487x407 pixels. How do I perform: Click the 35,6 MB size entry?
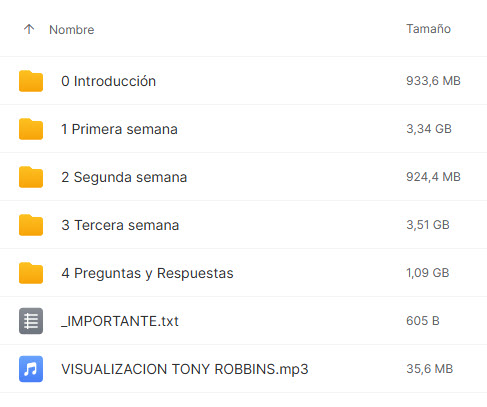[429, 369]
